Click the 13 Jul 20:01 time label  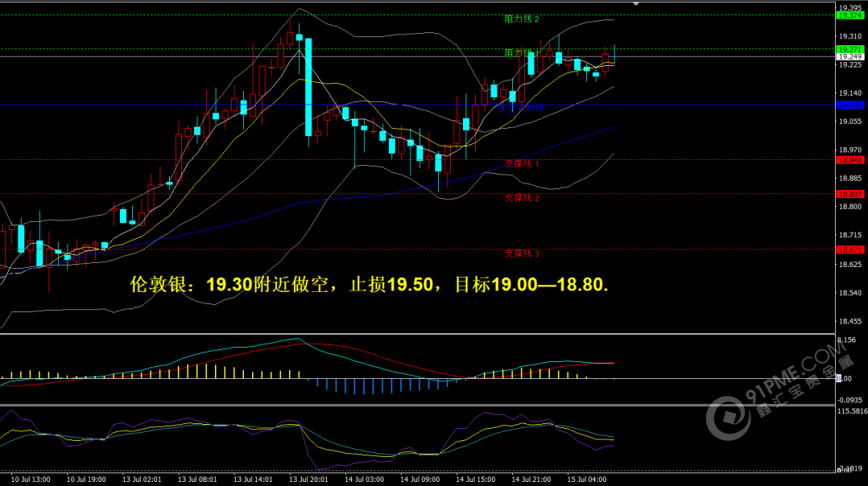308,480
